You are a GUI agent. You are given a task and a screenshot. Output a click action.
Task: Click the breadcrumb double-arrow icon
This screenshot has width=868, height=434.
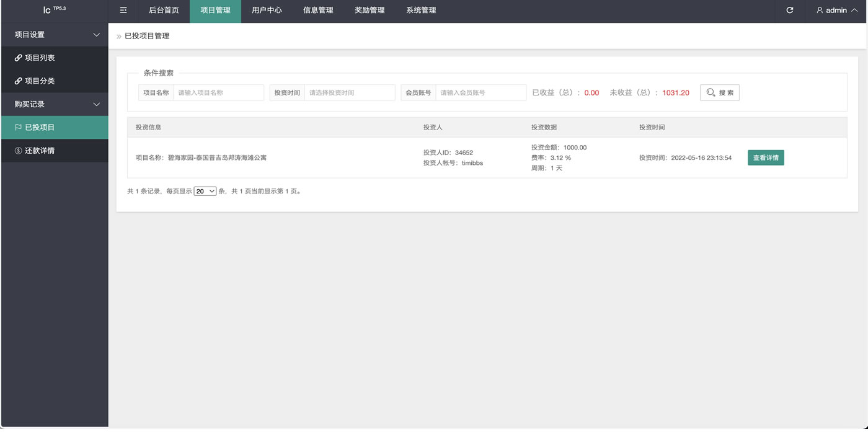pyautogui.click(x=119, y=37)
